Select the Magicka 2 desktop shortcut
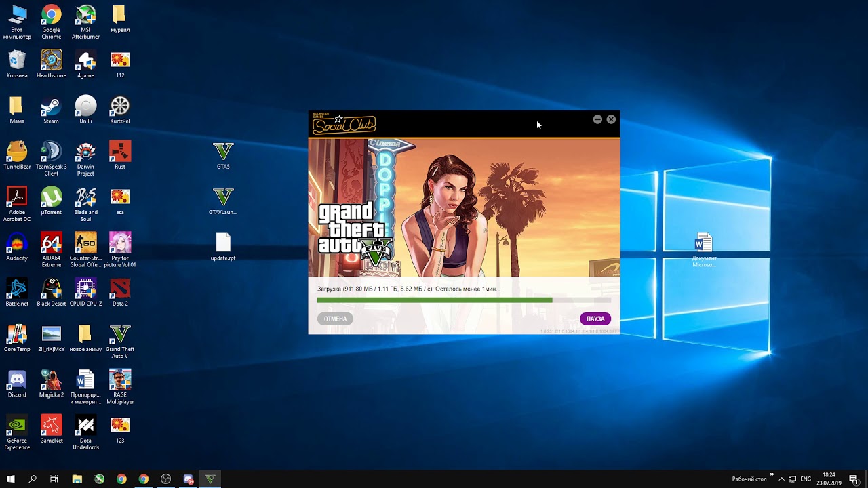Image resolution: width=868 pixels, height=488 pixels. (51, 383)
